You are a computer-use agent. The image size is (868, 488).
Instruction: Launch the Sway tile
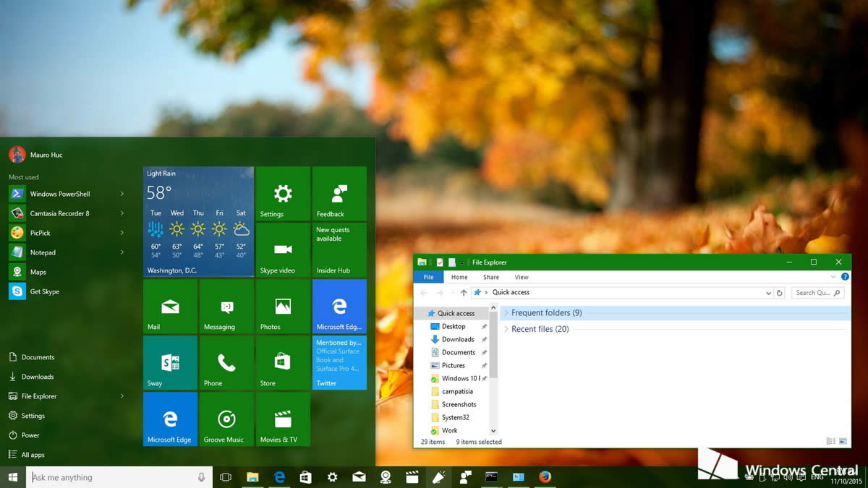click(x=169, y=363)
